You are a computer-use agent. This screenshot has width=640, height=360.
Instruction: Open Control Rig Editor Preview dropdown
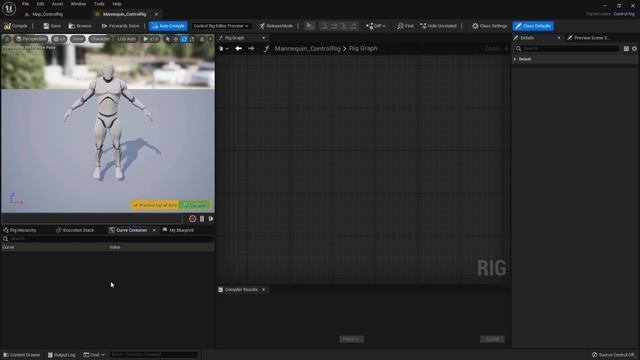pos(221,26)
